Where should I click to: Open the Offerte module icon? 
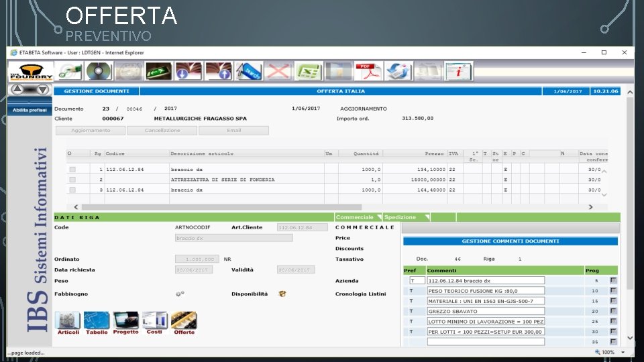[x=184, y=323]
